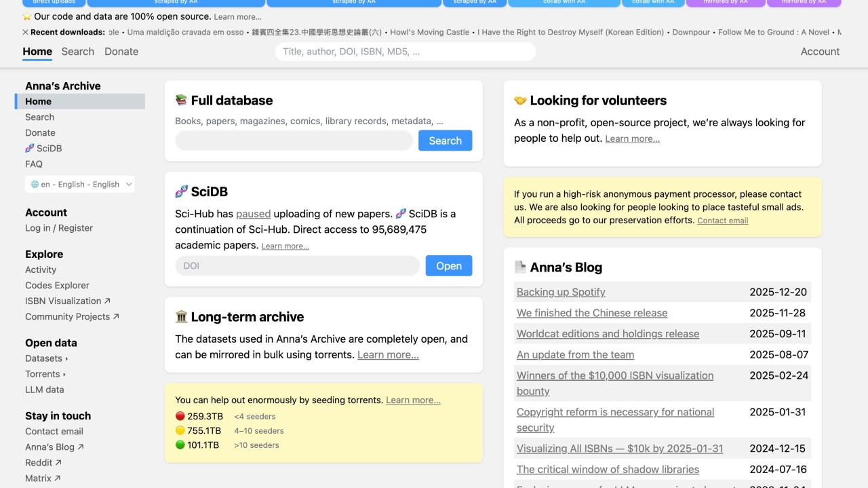Open the Donate tab in top navigation
The width and height of the screenshot is (868, 488).
(x=121, y=52)
